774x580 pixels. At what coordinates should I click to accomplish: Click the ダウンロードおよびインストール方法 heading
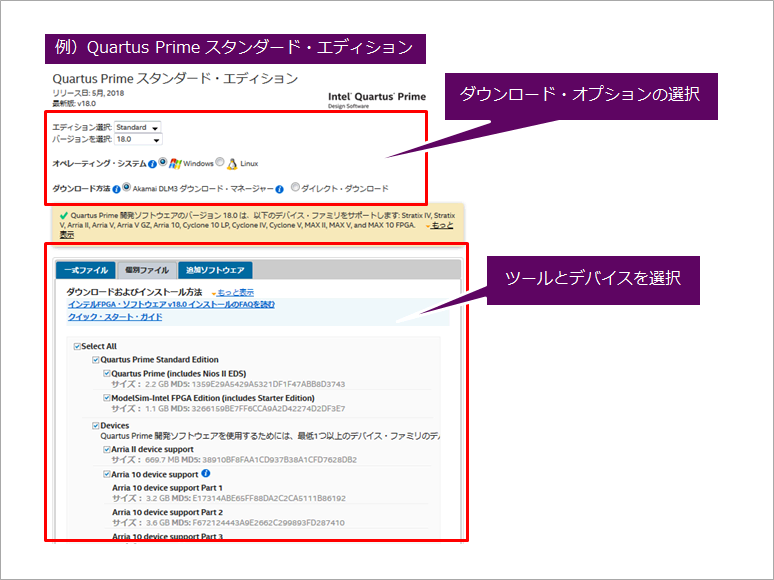134,292
